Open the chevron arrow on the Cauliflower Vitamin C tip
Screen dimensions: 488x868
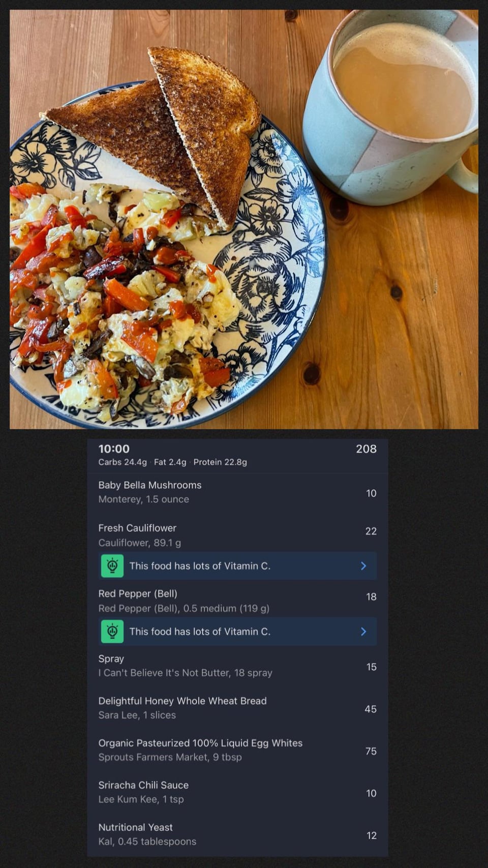(x=363, y=566)
